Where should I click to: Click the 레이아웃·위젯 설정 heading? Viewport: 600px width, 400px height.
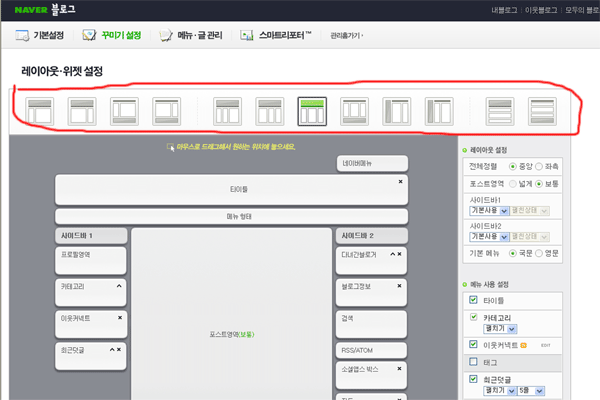click(x=62, y=71)
